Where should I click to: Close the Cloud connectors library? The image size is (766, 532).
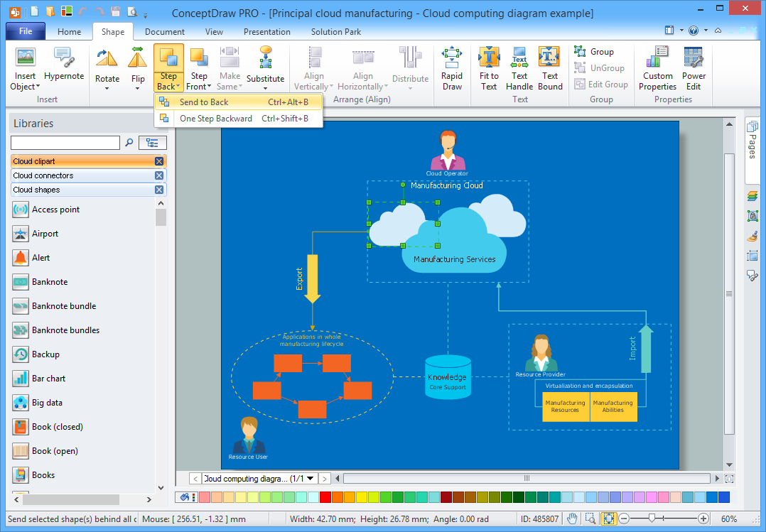(x=159, y=175)
